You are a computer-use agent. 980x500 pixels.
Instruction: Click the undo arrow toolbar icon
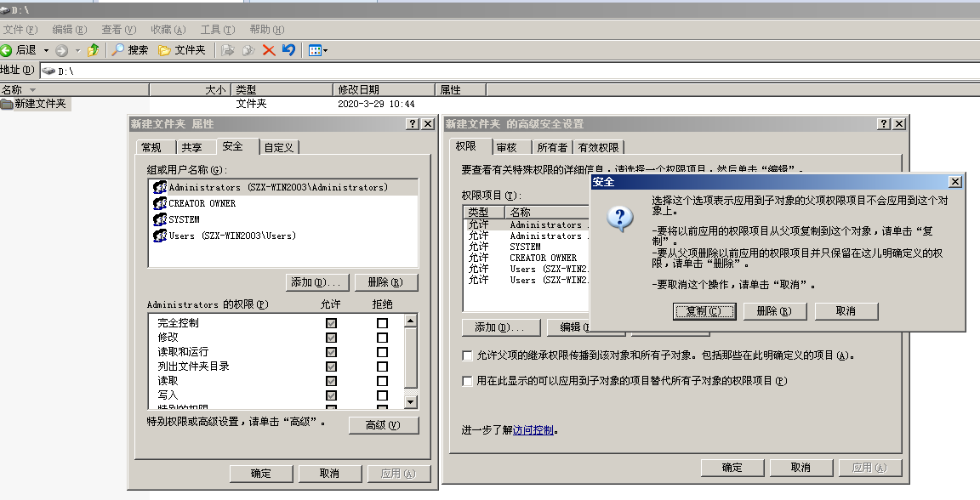click(x=288, y=49)
